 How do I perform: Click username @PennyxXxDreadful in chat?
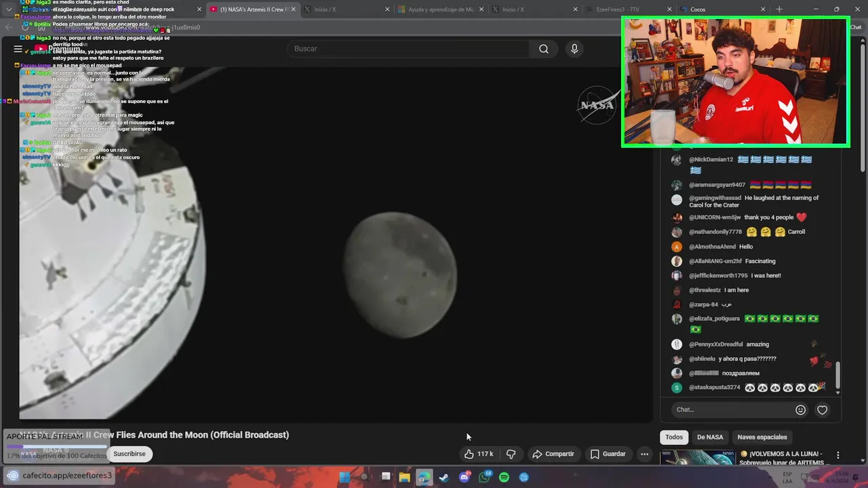tap(715, 344)
